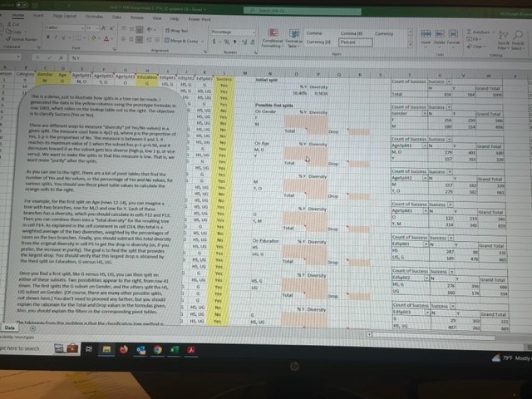Toggle Wrap Text
The image size is (532, 399).
[176, 31]
